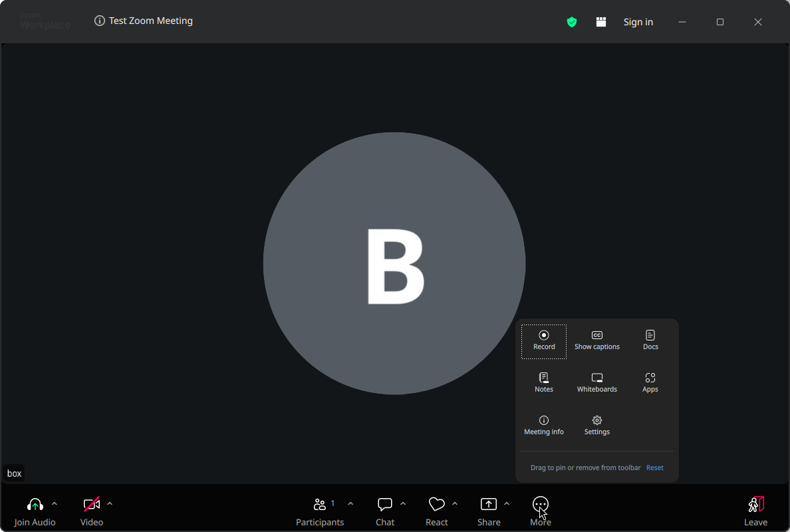Change layout with the view grid icon
Viewport: 790px width, 532px height.
pos(601,22)
